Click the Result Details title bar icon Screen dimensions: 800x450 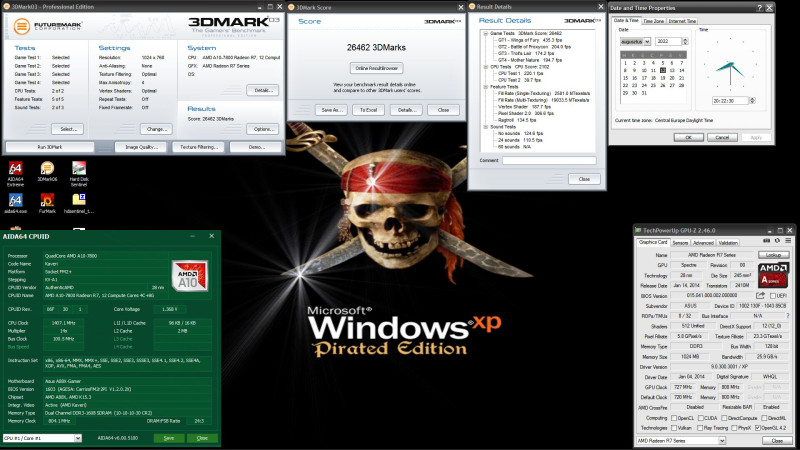pyautogui.click(x=472, y=7)
